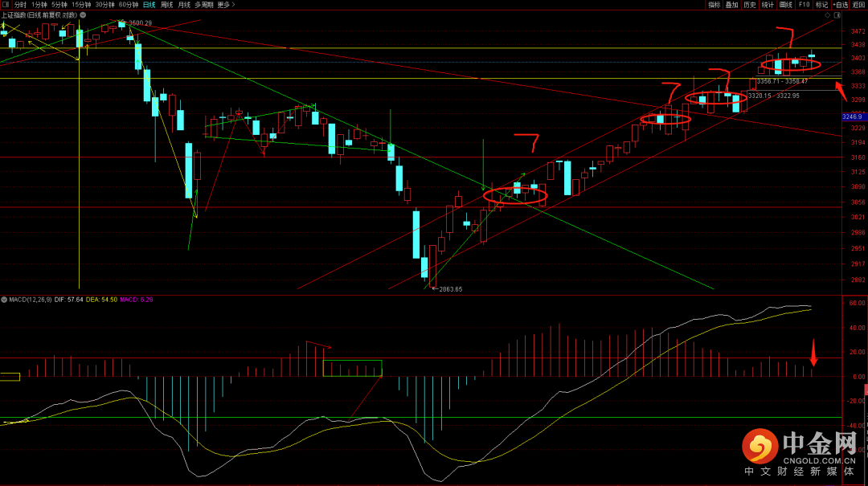Image resolution: width=868 pixels, height=486 pixels.
Task: Switch to the 30分钟 period
Action: pos(104,5)
